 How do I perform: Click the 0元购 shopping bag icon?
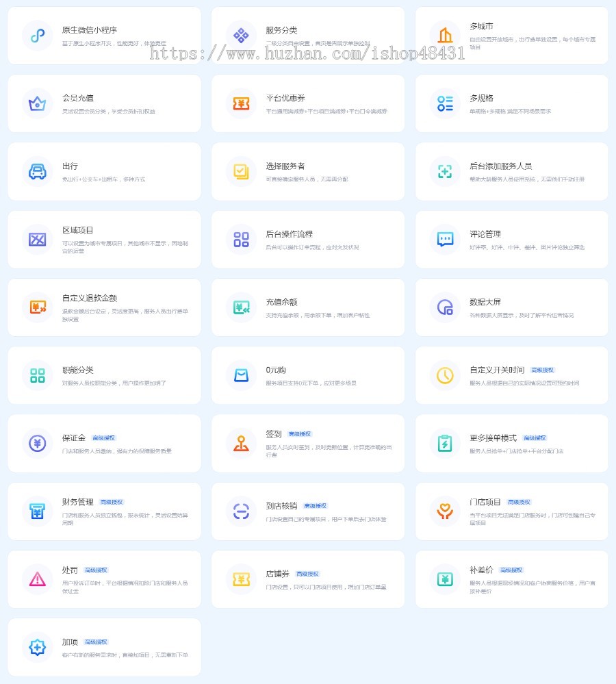click(241, 375)
